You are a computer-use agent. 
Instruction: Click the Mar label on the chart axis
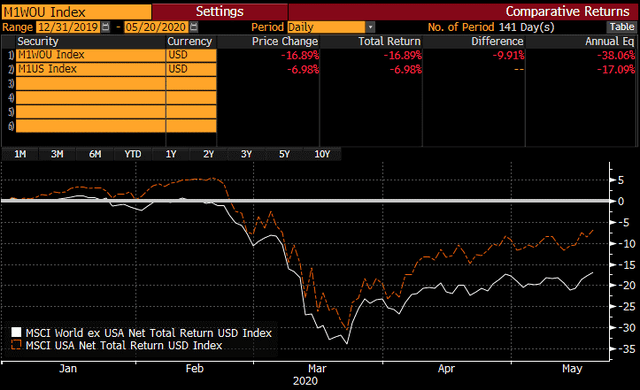pos(317,369)
